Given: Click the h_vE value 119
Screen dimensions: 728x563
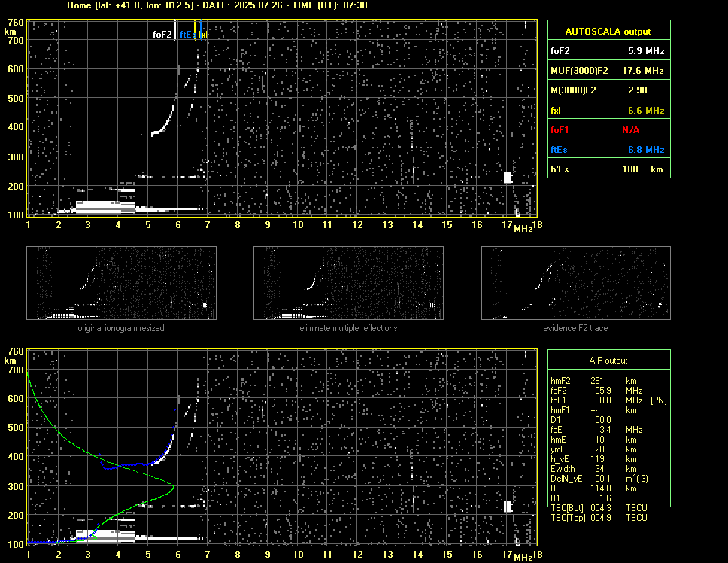Looking at the screenshot, I should (598, 459).
